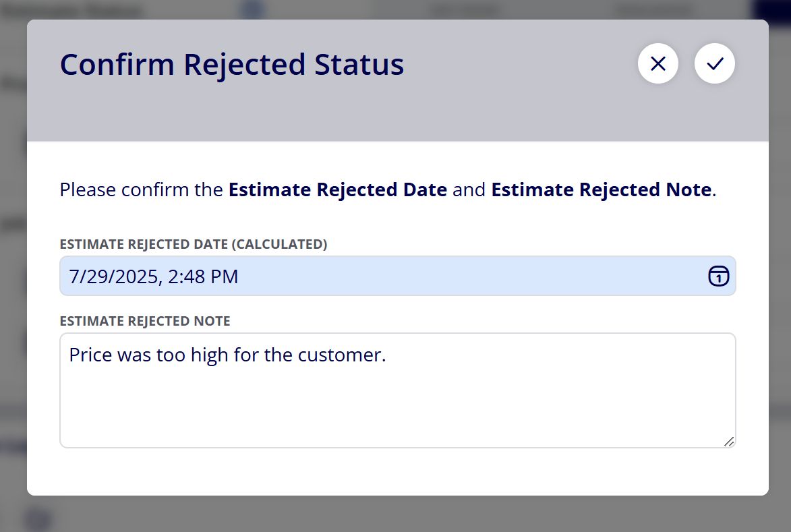Click the 'Please confirm the' instruction text
This screenshot has width=791, height=532.
click(x=141, y=189)
